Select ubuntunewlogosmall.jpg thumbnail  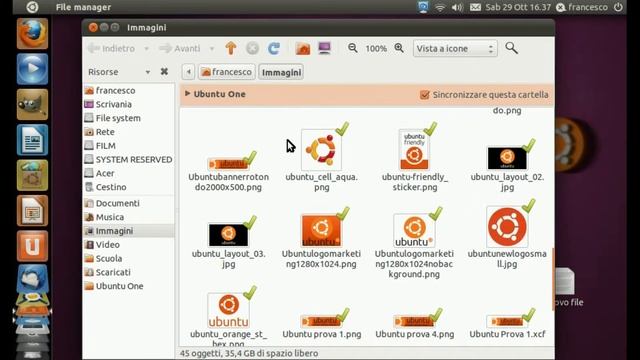507,227
